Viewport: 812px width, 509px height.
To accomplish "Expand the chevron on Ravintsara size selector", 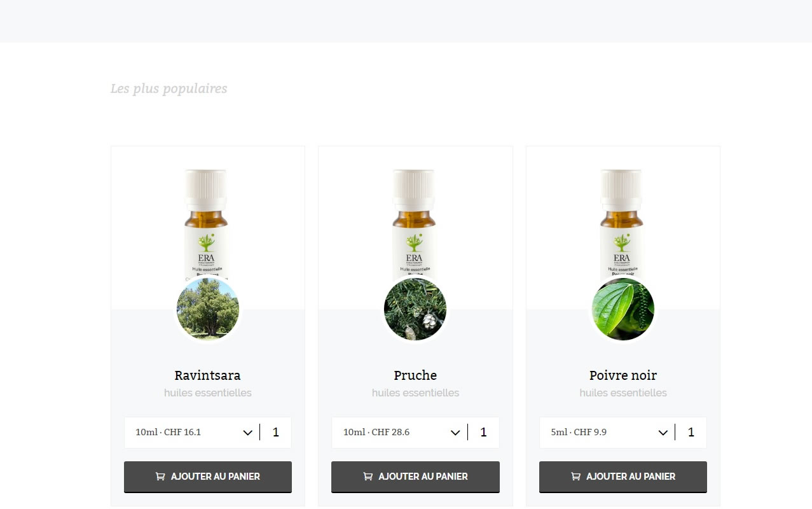I will point(248,433).
